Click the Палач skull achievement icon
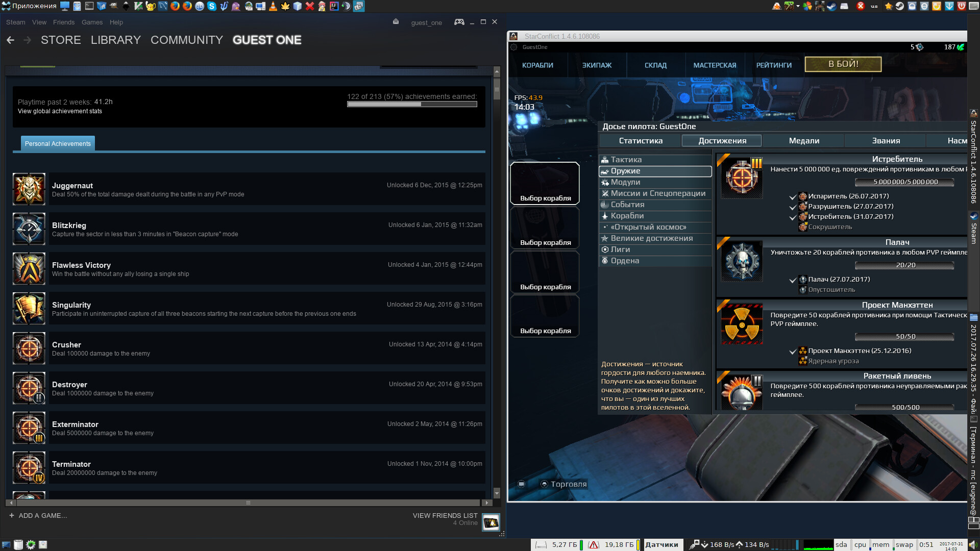 (x=742, y=261)
